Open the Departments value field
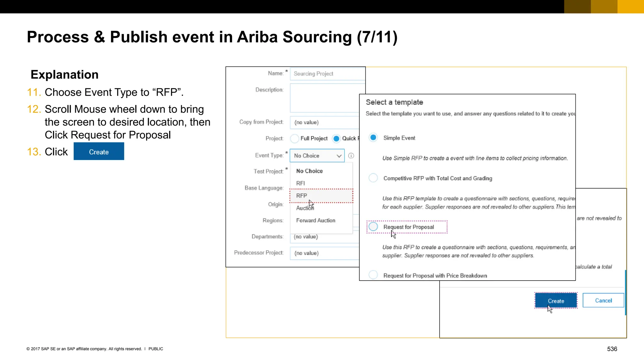 pyautogui.click(x=325, y=237)
